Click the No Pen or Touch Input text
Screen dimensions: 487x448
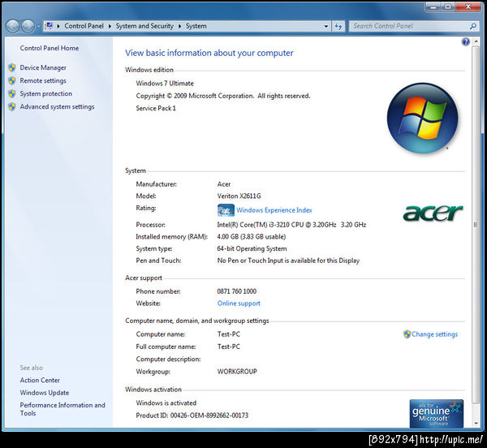288,261
